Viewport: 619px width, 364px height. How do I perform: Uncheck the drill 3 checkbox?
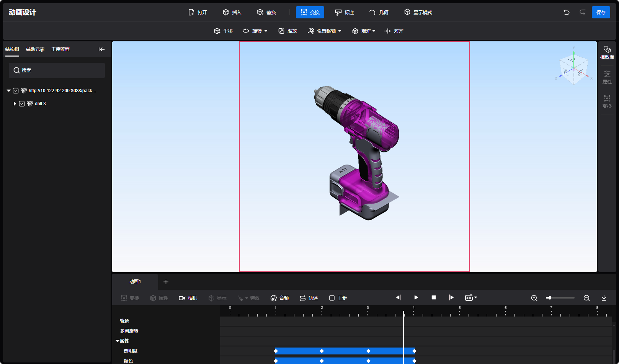[x=22, y=104]
